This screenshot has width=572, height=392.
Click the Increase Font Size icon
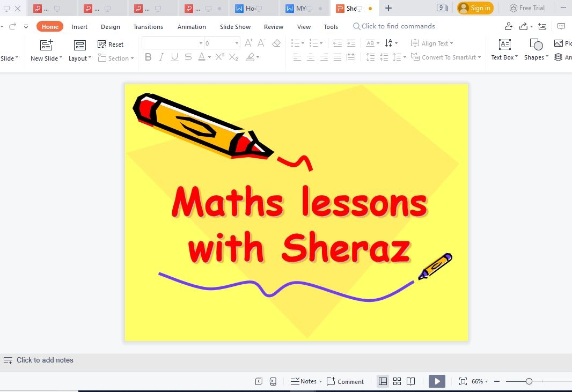click(x=248, y=43)
